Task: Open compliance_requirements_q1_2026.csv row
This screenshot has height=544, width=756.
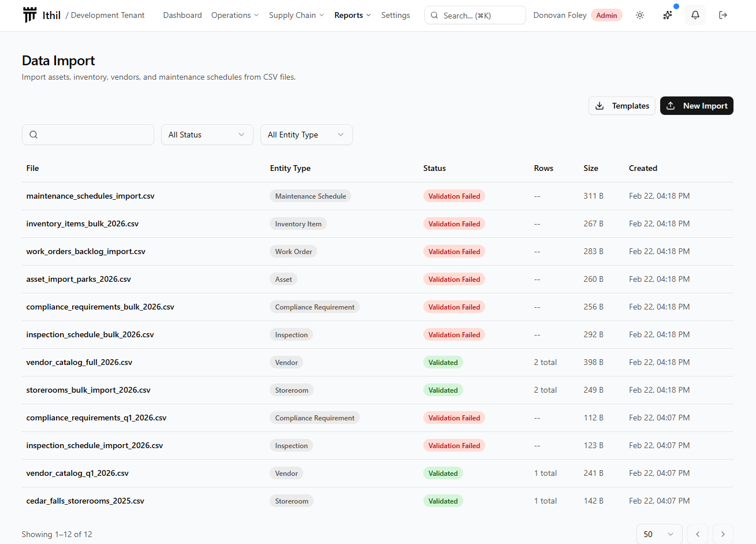Action: pyautogui.click(x=378, y=418)
